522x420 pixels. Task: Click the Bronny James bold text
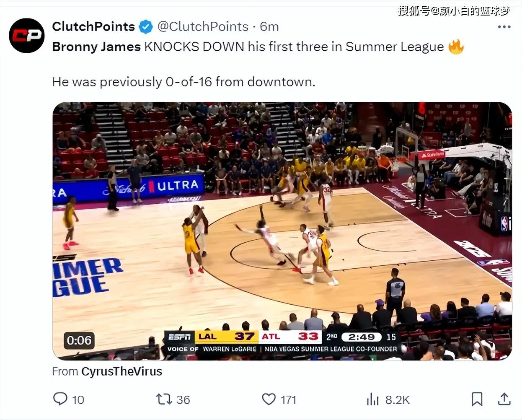pyautogui.click(x=96, y=47)
